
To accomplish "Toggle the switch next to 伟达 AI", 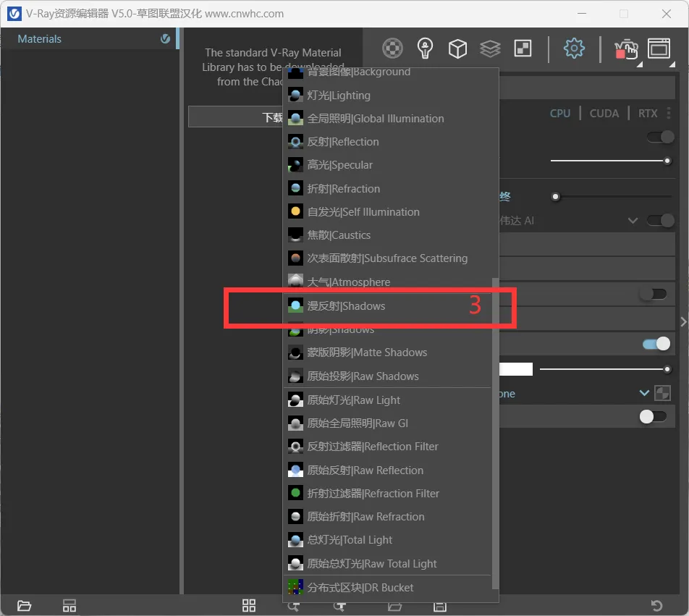I will [x=661, y=220].
